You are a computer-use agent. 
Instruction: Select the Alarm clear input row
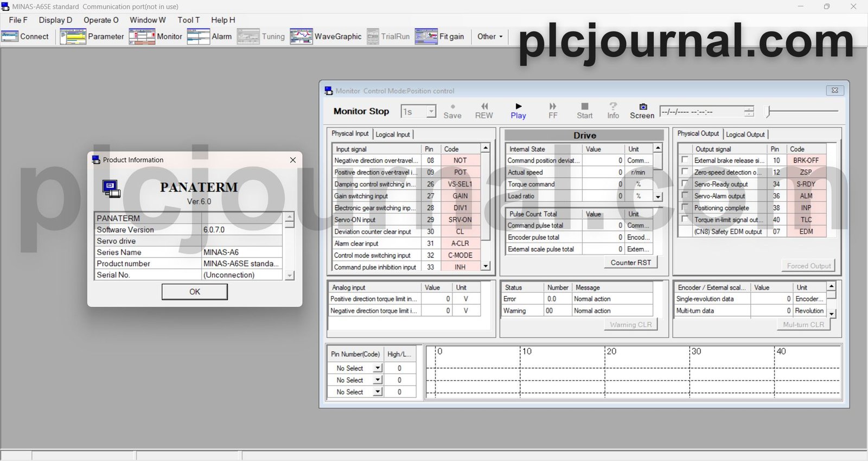click(x=406, y=244)
